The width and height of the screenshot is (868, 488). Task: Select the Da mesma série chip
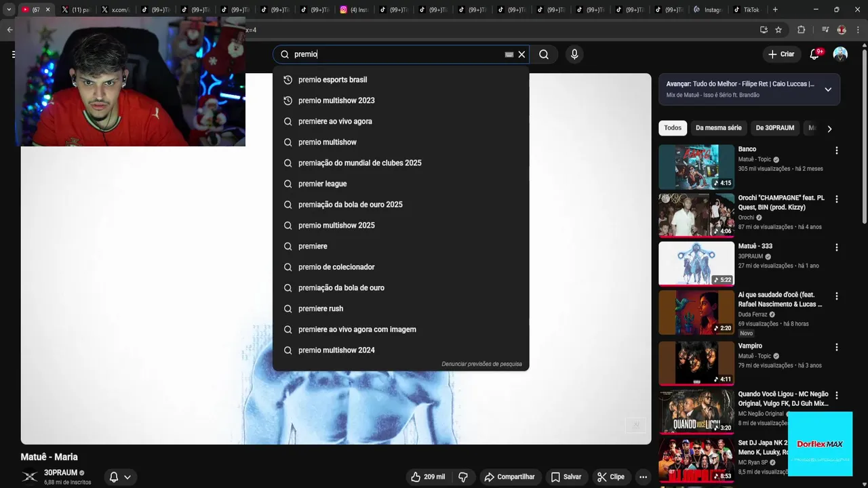pyautogui.click(x=719, y=128)
